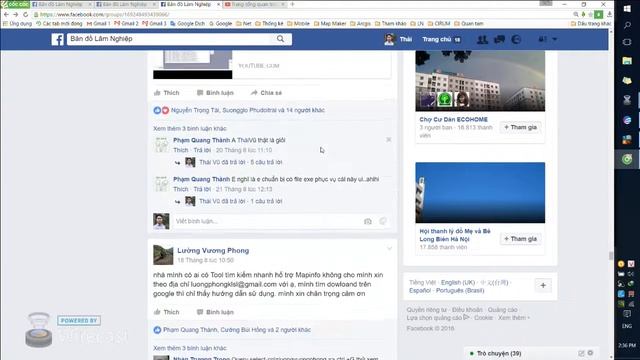Viewport: 640px width, 360px height.
Task: Click chat settings gear icon
Action: [x=590, y=353]
